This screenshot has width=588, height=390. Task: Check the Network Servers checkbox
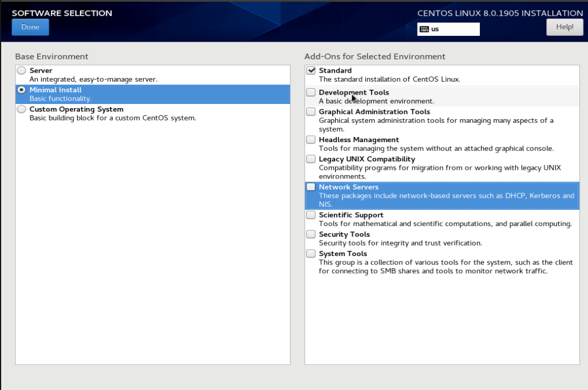coord(311,187)
